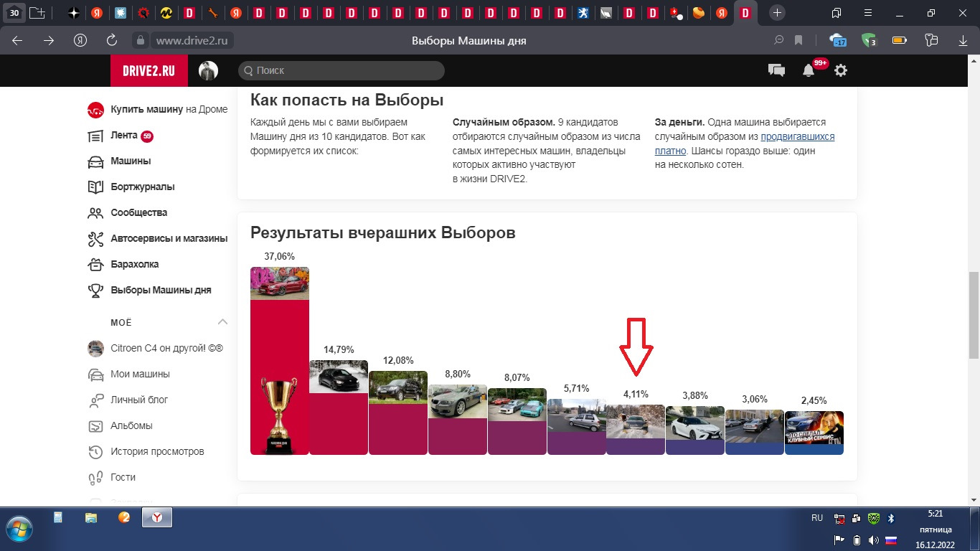The height and width of the screenshot is (551, 980).
Task: Click the DRIVE2.RU logo
Action: click(149, 70)
